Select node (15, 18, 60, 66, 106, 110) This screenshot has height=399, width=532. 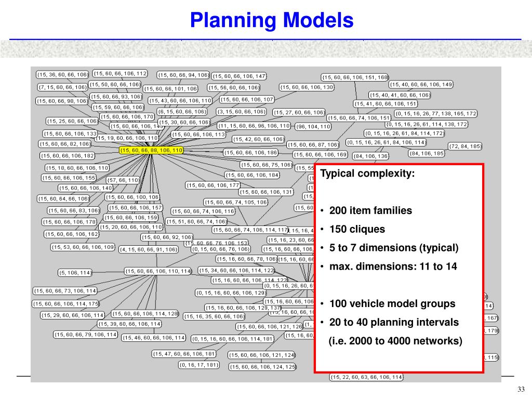pos(77,168)
